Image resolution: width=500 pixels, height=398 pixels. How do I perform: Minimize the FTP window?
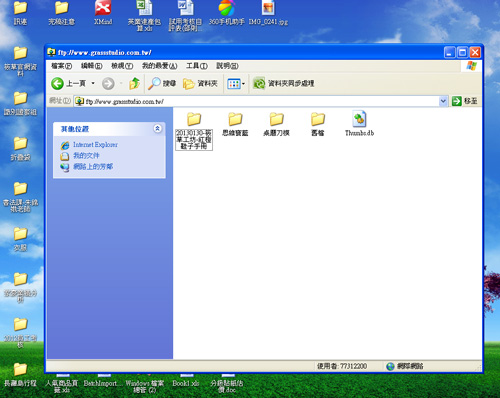(450, 52)
